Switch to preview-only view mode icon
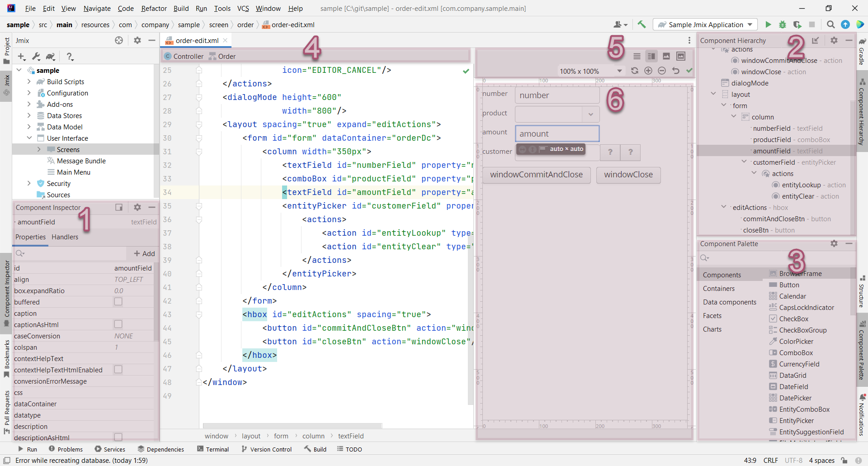Image resolution: width=868 pixels, height=466 pixels. pyautogui.click(x=666, y=56)
